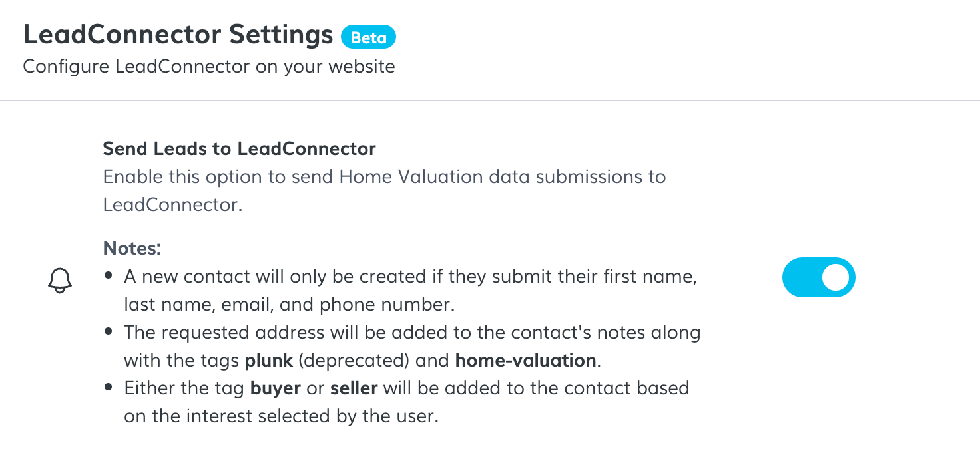The image size is (980, 455).
Task: Click the bold 'seller' tag text
Action: (x=354, y=388)
